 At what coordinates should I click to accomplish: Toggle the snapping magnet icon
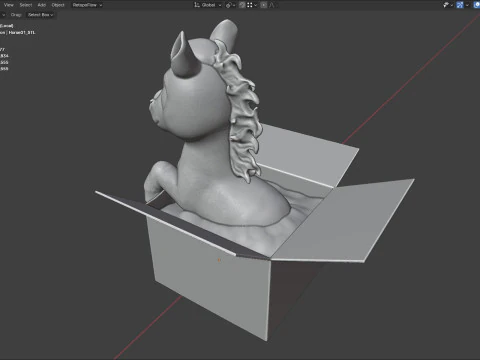coord(242,5)
